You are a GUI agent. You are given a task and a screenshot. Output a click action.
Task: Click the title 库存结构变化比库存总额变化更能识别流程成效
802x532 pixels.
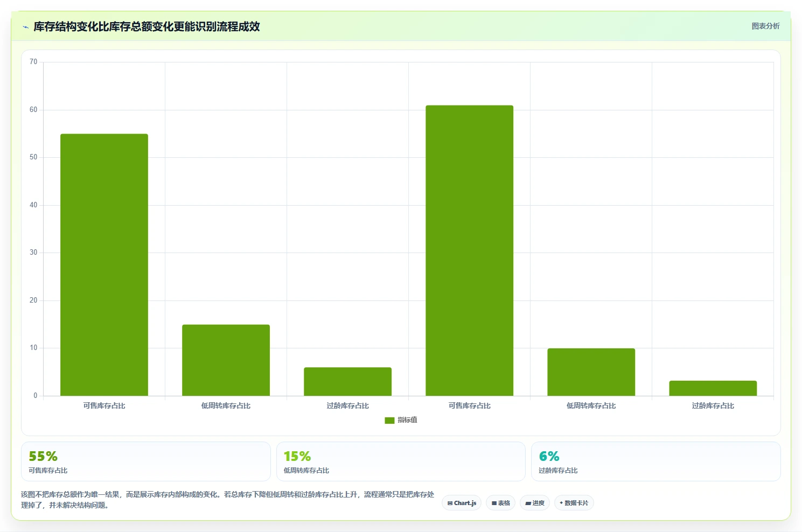point(147,26)
